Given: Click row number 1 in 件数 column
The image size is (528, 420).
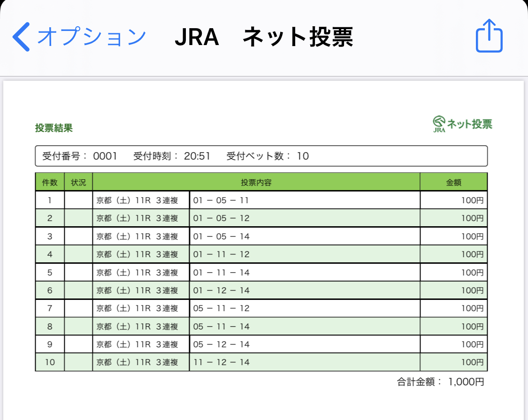Looking at the screenshot, I should click(50, 200).
